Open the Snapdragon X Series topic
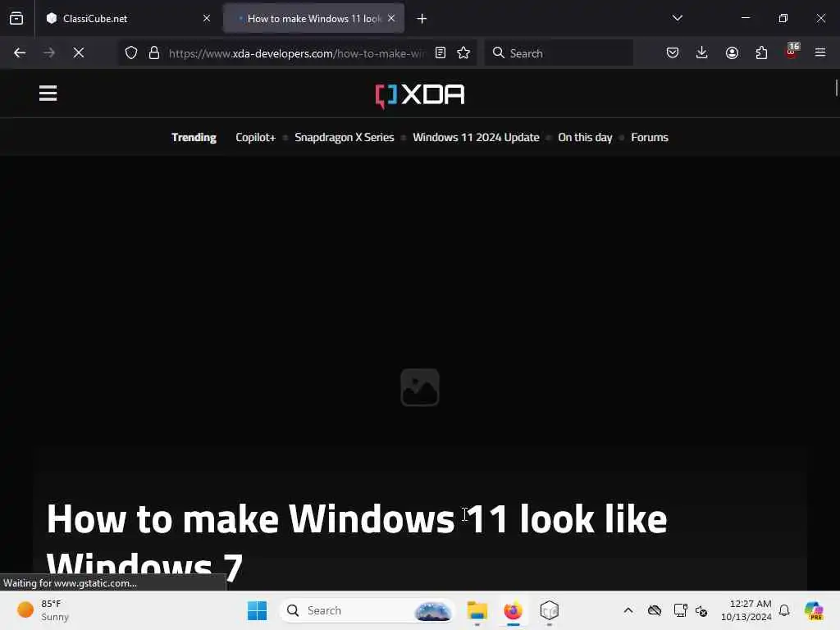 click(345, 138)
